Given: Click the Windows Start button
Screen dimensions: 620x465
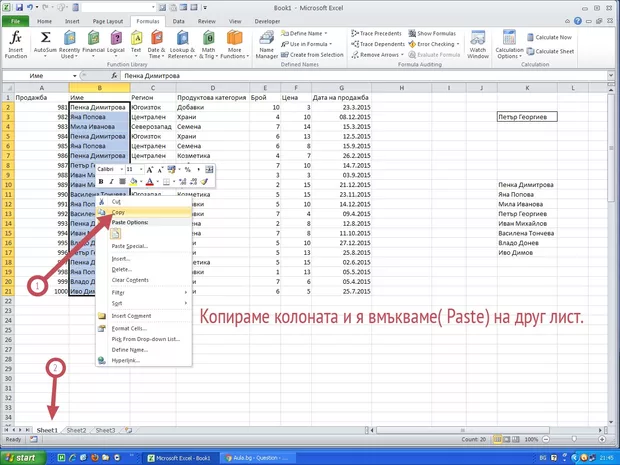Looking at the screenshot, I should point(24,457).
